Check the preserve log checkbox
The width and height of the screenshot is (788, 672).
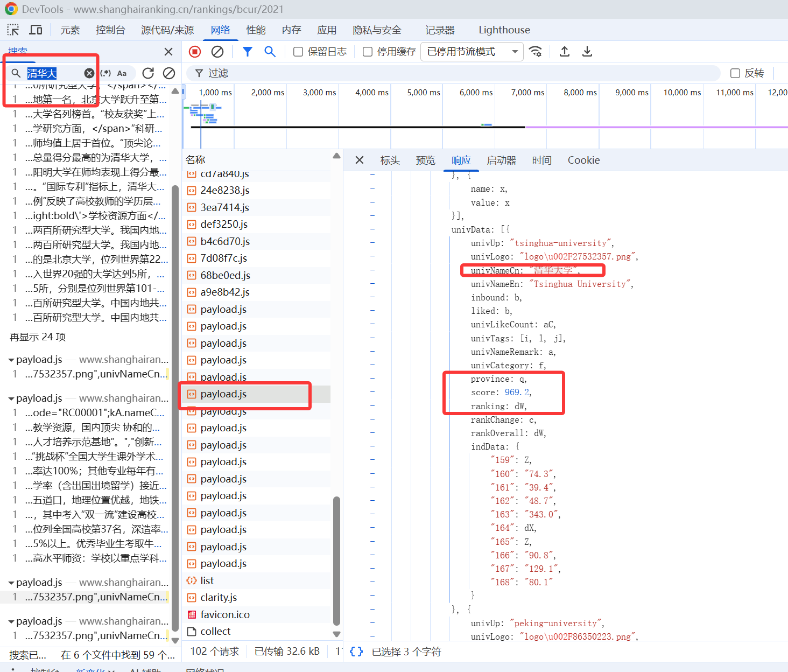pos(298,52)
